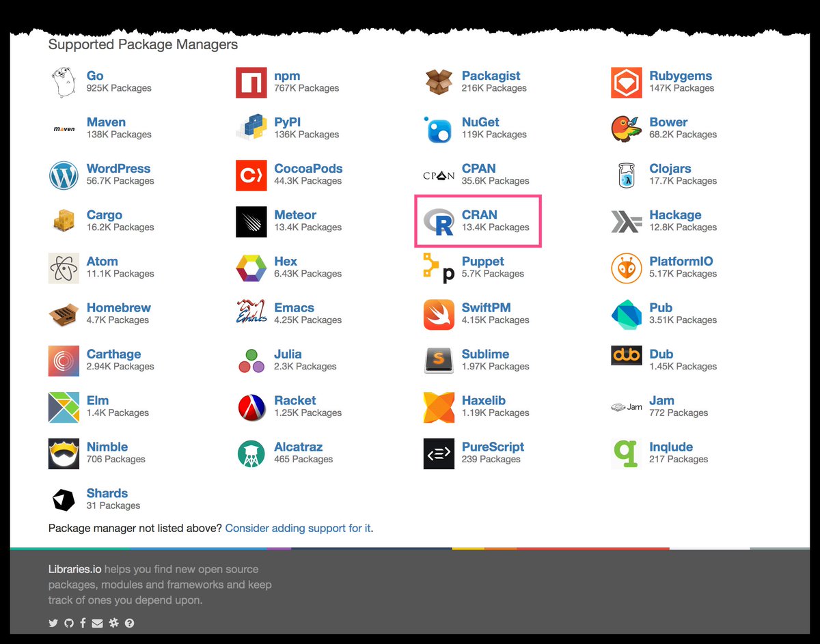Click the email envelope footer icon

pos(98,623)
